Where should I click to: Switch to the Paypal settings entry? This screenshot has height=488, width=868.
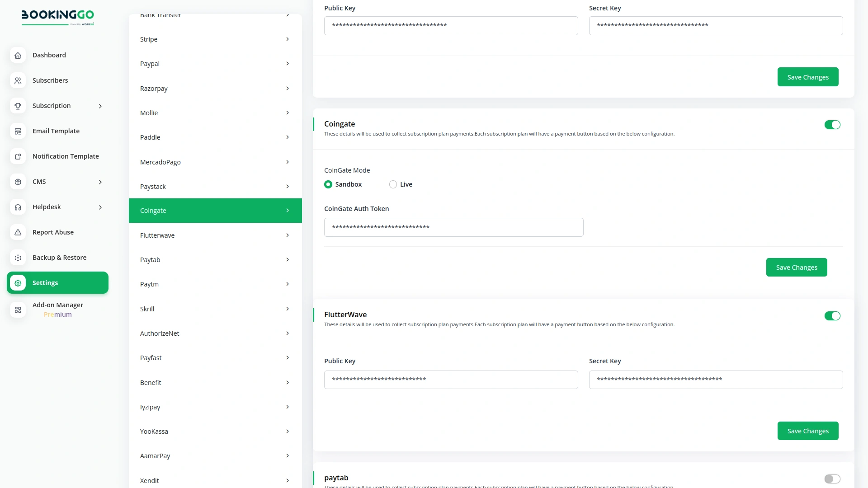[215, 64]
